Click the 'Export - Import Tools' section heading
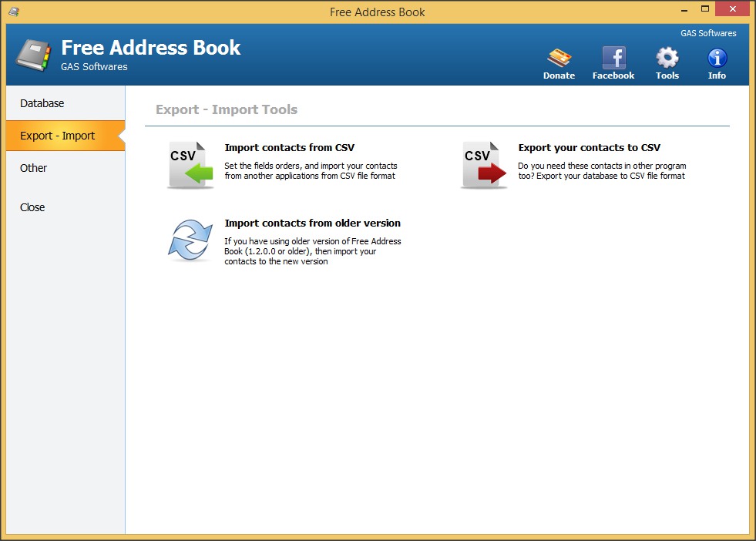This screenshot has height=541, width=756. click(x=227, y=109)
